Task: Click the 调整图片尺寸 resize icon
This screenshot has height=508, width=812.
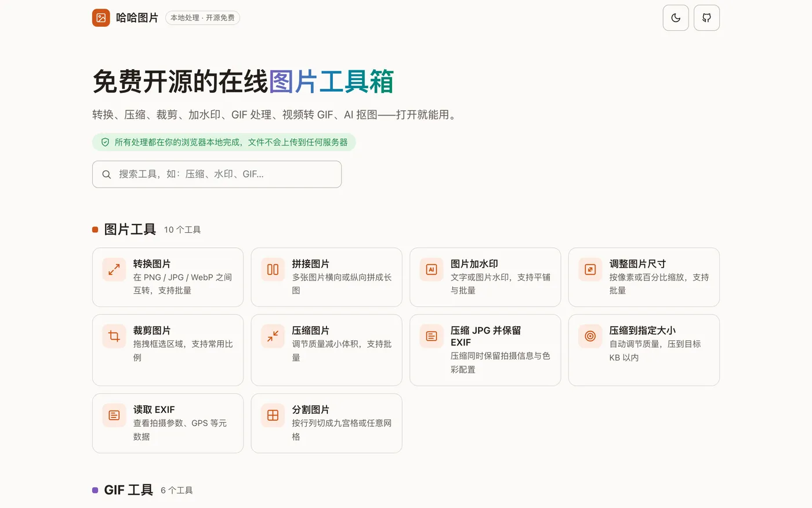Action: point(590,269)
